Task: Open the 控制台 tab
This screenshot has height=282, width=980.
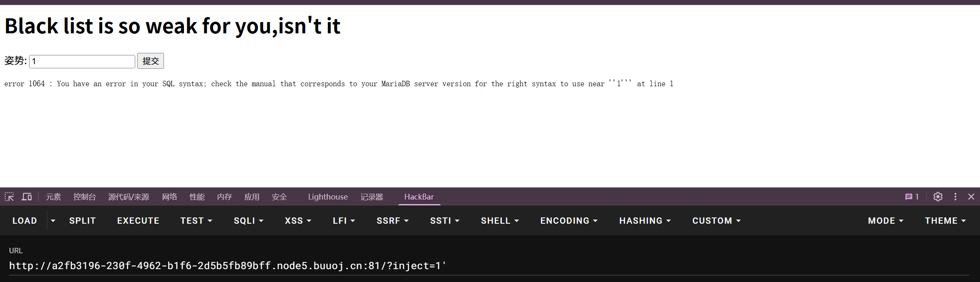Action: pos(84,197)
